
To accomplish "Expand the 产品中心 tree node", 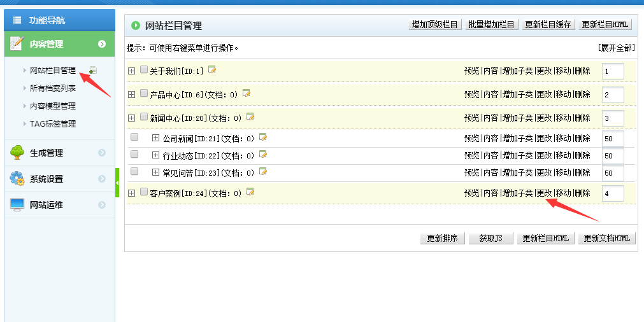I will coord(132,94).
